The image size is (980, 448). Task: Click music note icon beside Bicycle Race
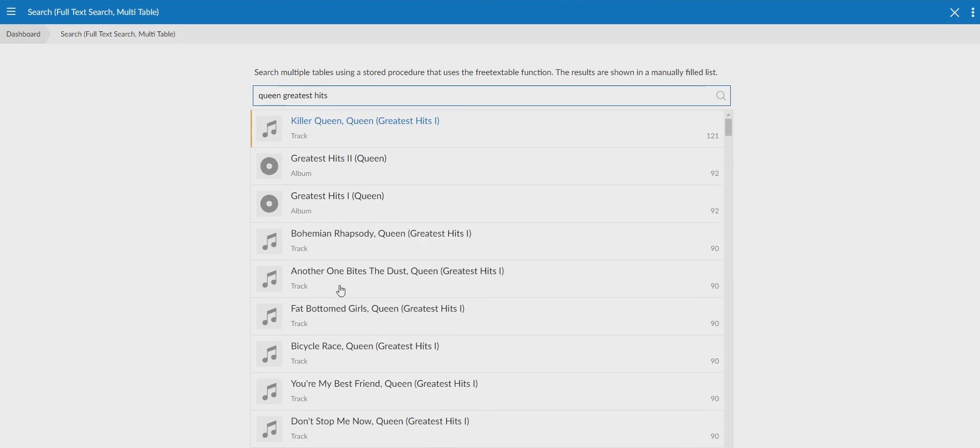269,354
